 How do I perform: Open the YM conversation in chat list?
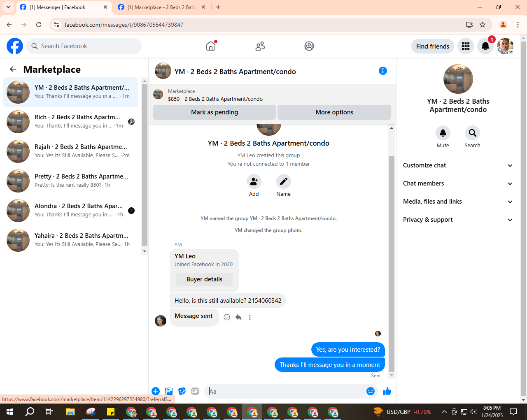[71, 92]
